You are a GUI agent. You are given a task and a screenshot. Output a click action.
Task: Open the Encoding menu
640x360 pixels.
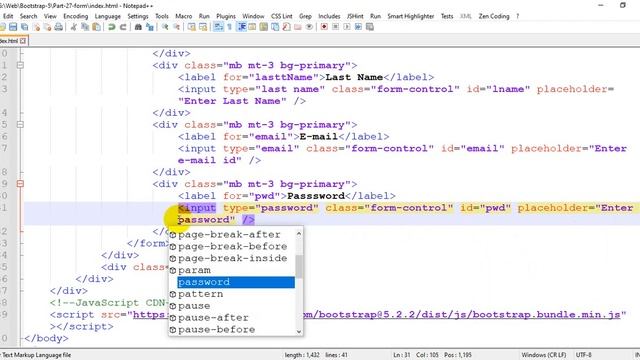coord(76,16)
